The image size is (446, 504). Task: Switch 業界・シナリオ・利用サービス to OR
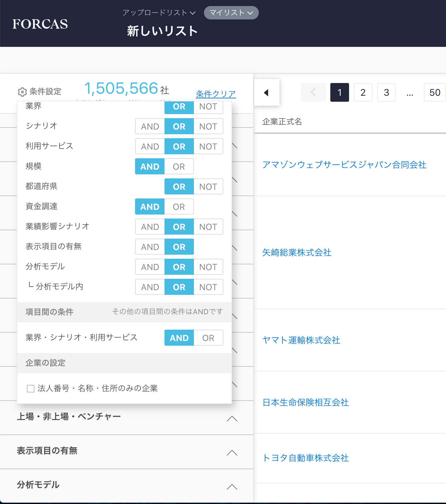208,338
